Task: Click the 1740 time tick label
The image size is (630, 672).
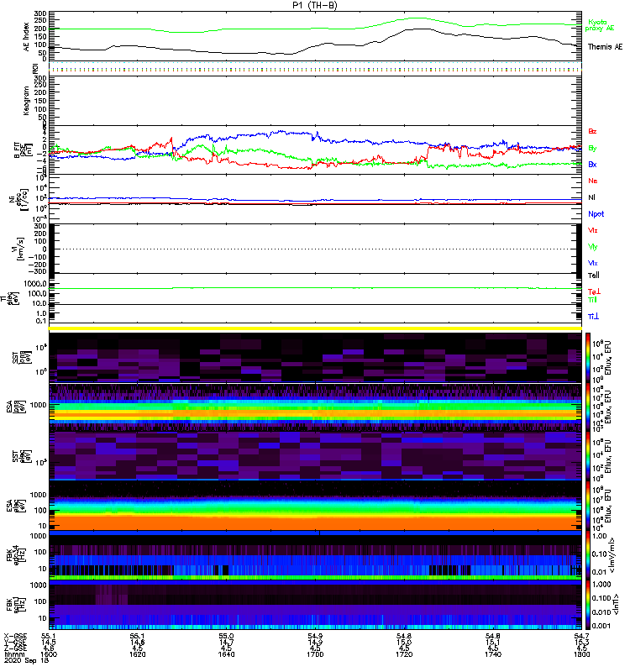Action: coord(492,654)
